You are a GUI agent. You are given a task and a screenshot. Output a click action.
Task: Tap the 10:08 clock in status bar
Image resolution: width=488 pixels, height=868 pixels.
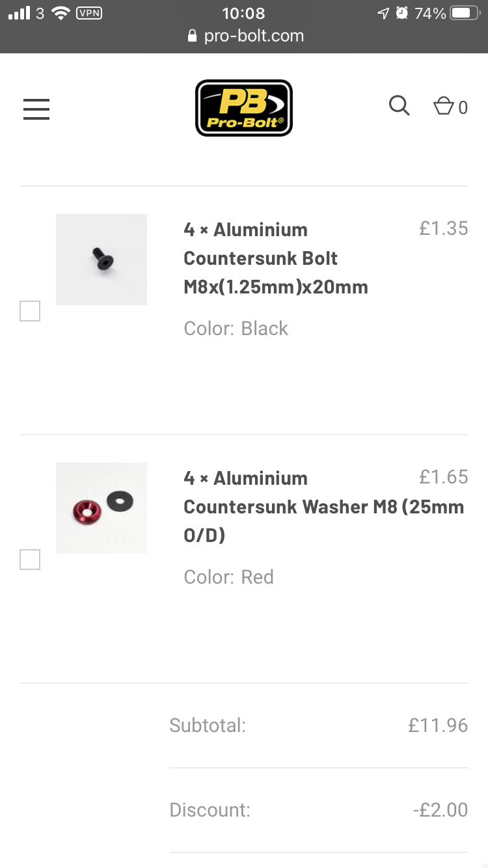pyautogui.click(x=243, y=13)
